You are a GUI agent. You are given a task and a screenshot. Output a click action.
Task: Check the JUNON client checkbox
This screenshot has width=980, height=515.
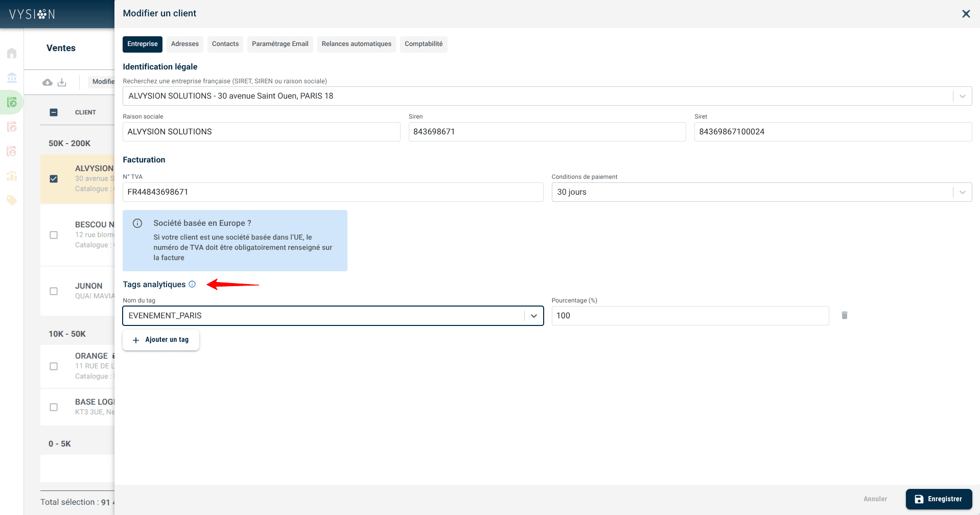[x=54, y=291]
